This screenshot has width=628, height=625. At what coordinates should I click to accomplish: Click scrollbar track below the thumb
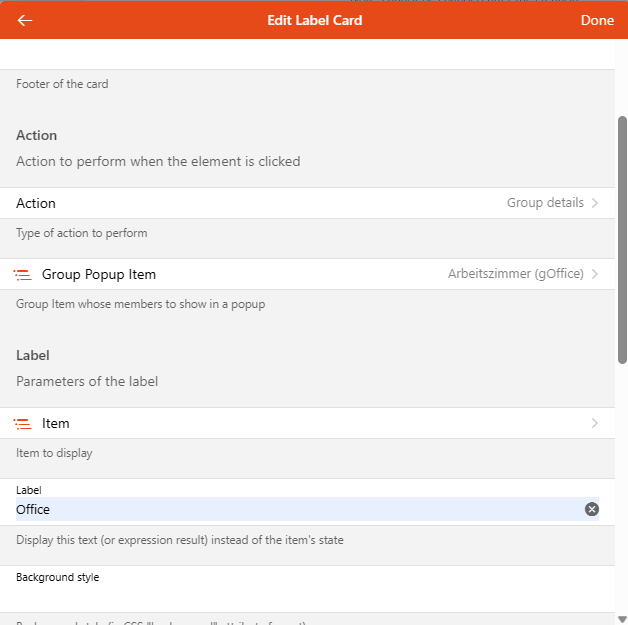622,480
